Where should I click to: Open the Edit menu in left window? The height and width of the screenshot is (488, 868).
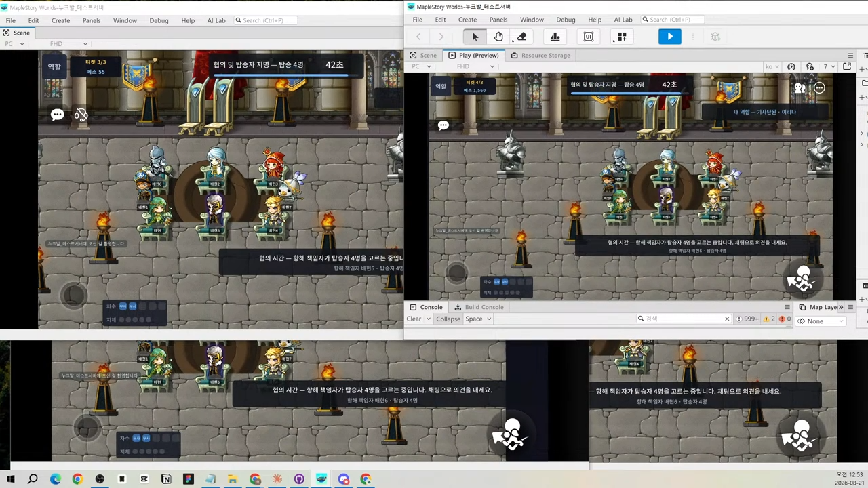(33, 20)
